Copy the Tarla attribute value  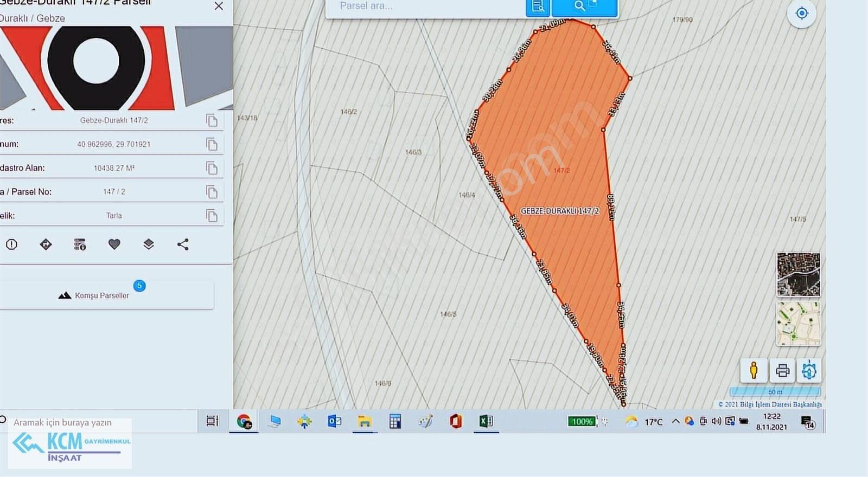pos(212,216)
